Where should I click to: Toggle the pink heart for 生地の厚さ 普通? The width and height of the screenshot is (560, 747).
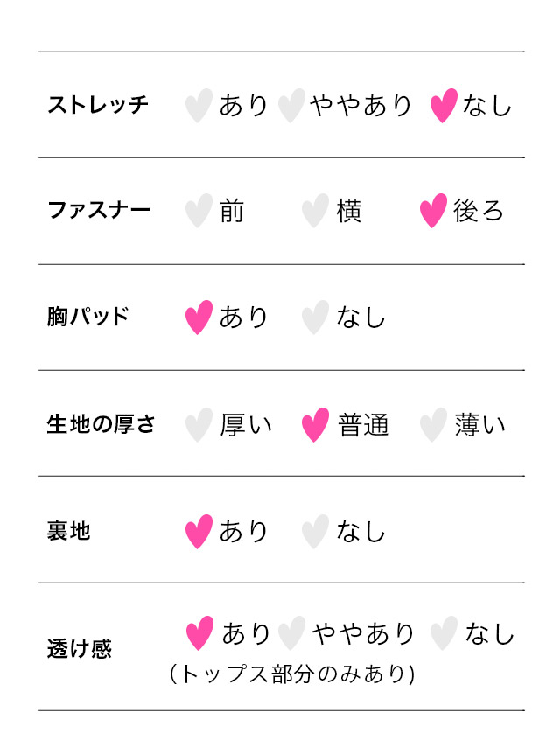pos(315,425)
